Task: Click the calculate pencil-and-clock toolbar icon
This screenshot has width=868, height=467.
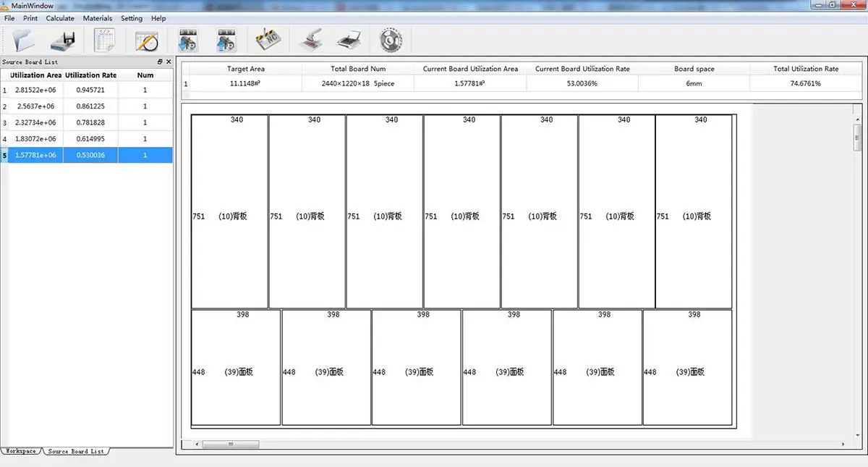Action: point(147,40)
